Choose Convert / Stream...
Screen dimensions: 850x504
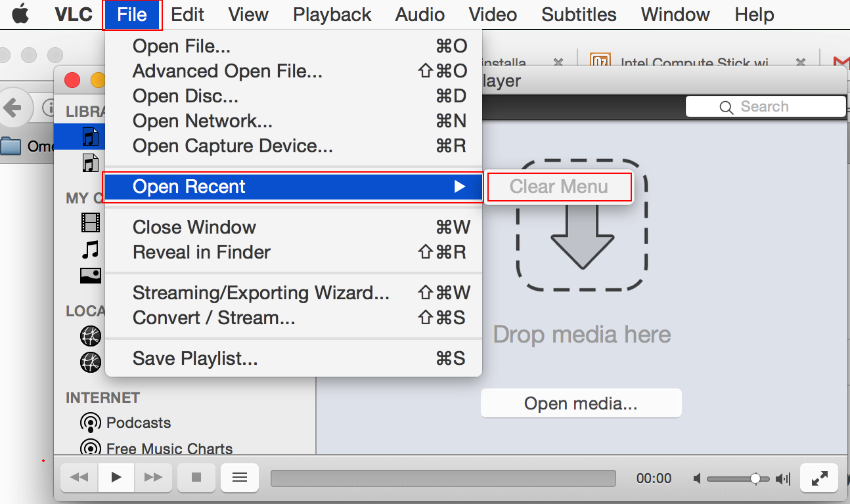(x=294, y=318)
